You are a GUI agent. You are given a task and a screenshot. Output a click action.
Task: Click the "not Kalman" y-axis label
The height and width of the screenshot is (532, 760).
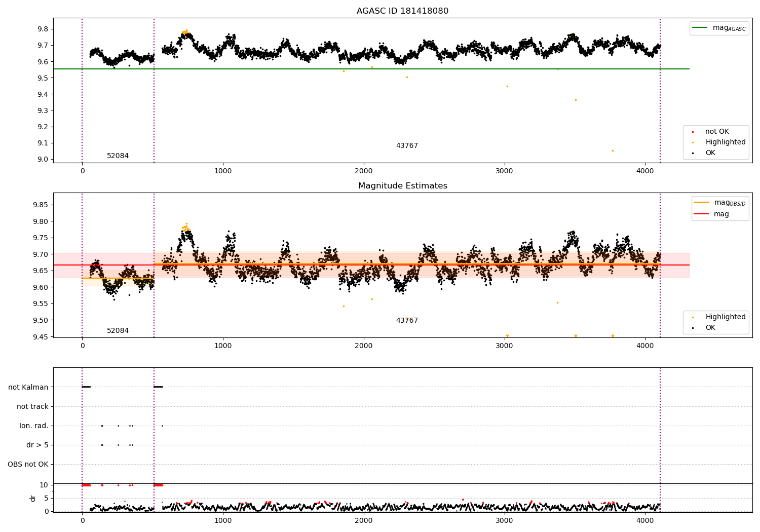click(28, 388)
